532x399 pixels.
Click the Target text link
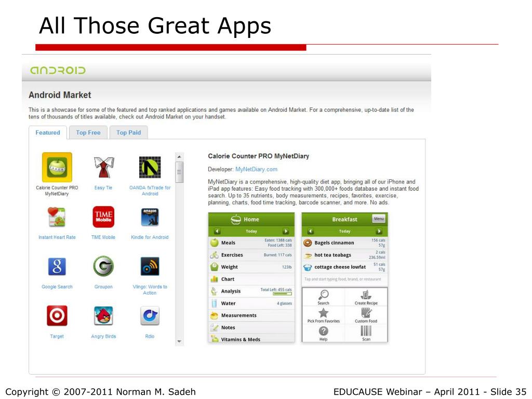coord(57,336)
